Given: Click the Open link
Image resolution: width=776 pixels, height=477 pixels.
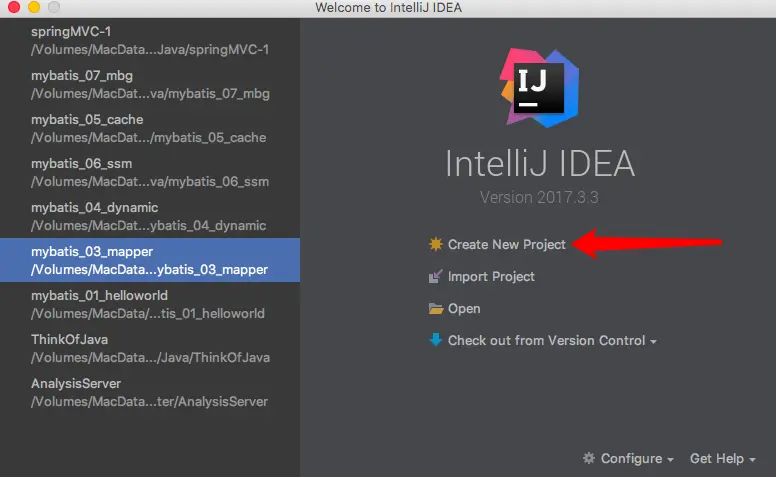Looking at the screenshot, I should point(464,309).
